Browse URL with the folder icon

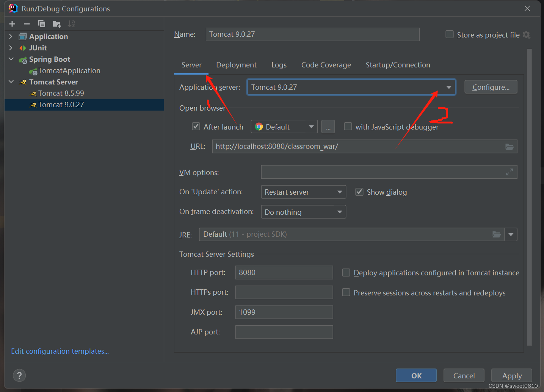[x=510, y=147]
